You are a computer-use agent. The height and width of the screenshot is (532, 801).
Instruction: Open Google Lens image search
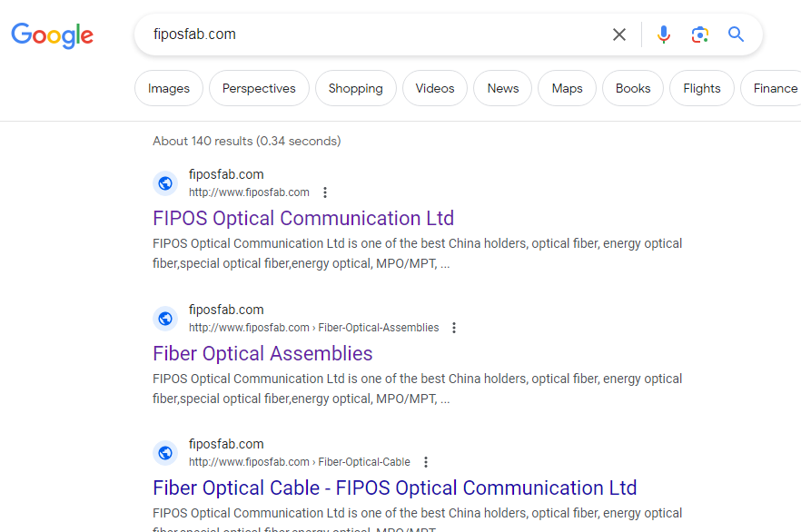[x=700, y=34]
